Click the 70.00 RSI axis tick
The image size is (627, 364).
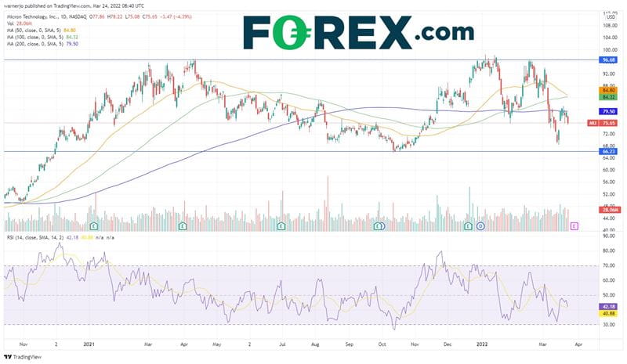click(610, 265)
